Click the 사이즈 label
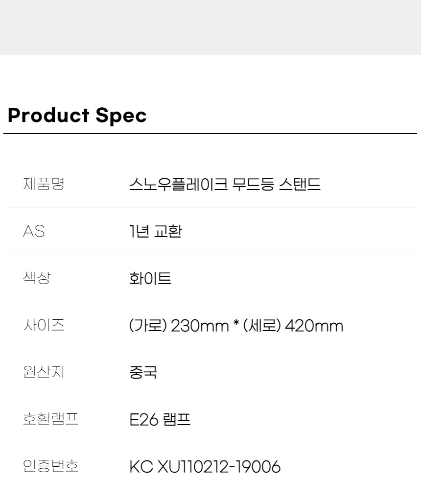Image resolution: width=421 pixels, height=504 pixels. coord(44,325)
